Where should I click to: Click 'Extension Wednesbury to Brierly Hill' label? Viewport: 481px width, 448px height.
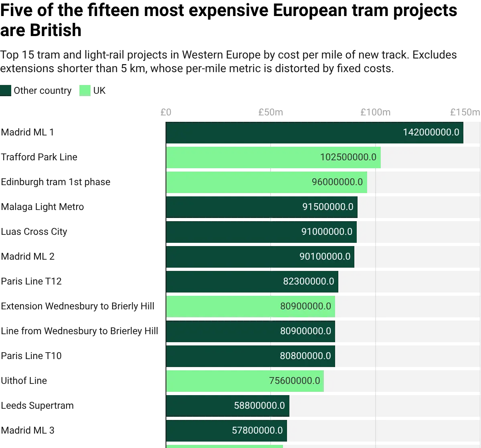78,306
